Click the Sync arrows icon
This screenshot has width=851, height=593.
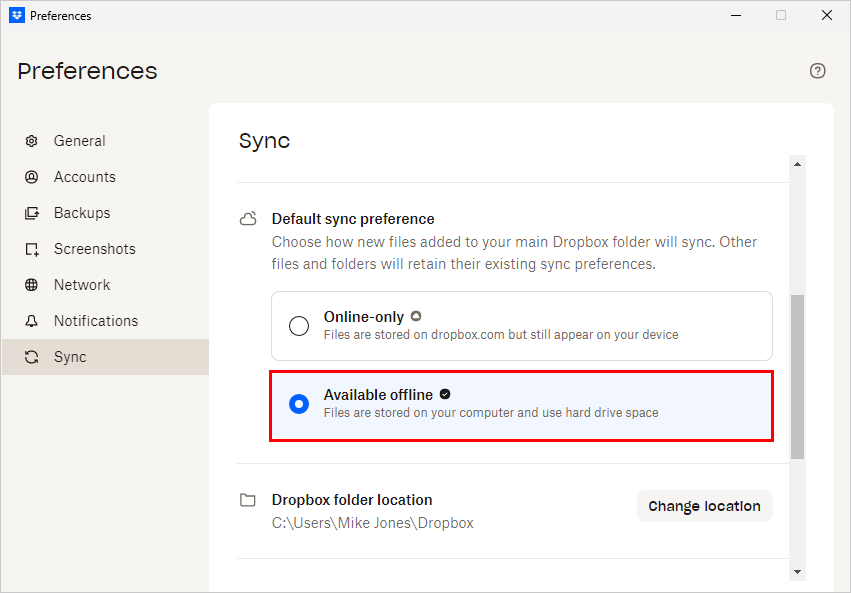(32, 357)
